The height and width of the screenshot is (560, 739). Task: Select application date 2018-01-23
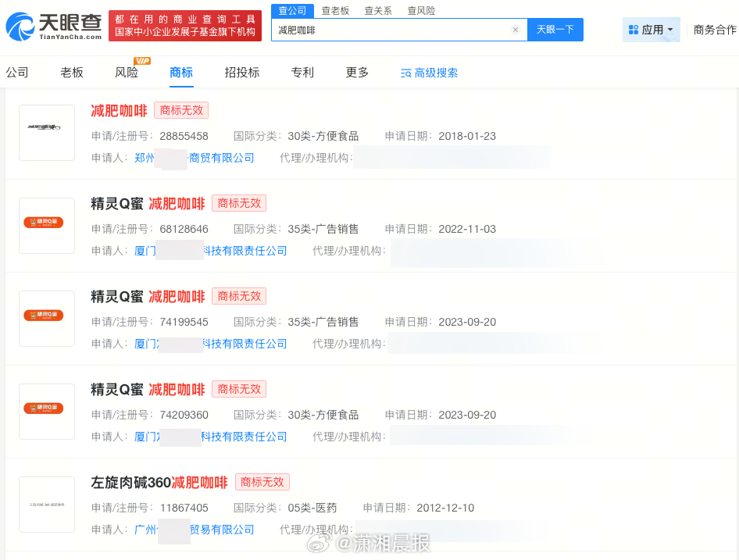tap(467, 136)
